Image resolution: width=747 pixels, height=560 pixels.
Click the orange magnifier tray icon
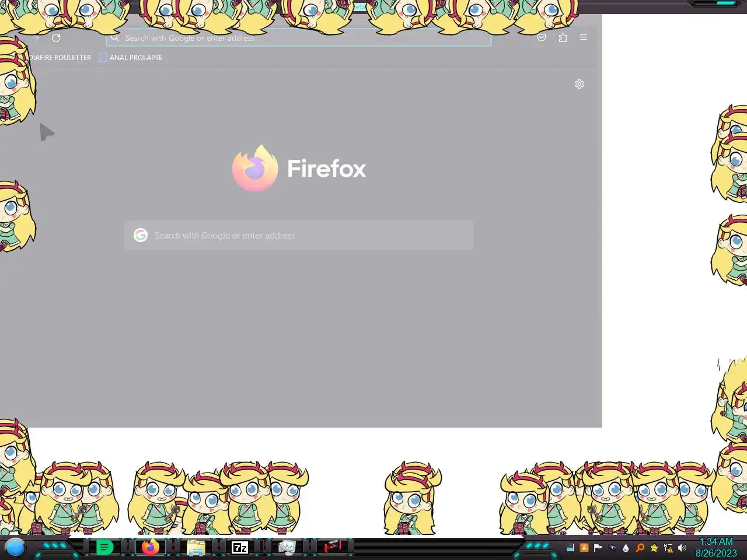(640, 548)
